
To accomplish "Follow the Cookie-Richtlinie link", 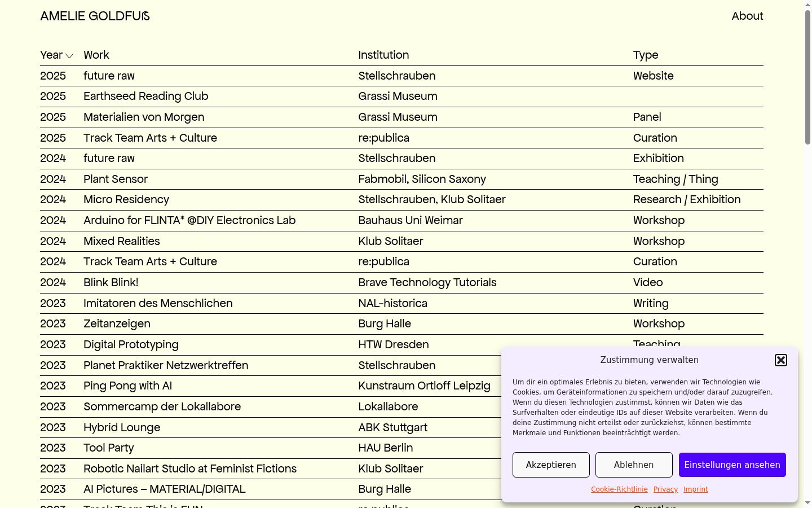I will 619,489.
